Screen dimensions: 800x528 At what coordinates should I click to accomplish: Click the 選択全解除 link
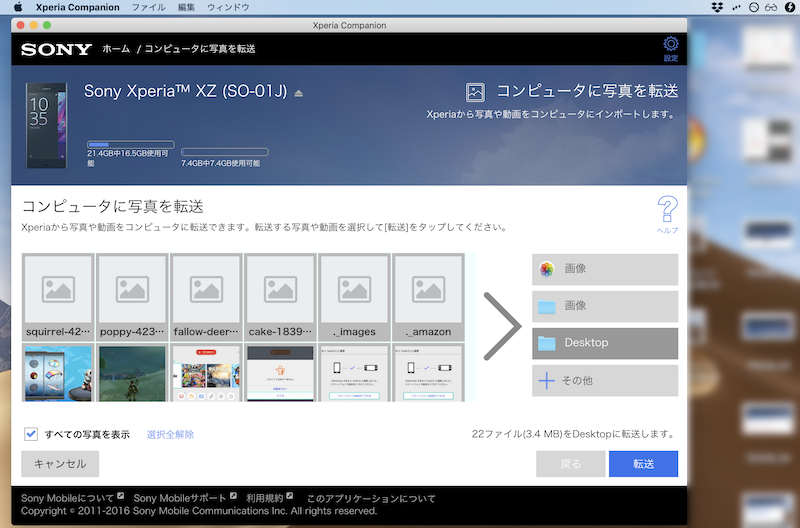pos(170,435)
